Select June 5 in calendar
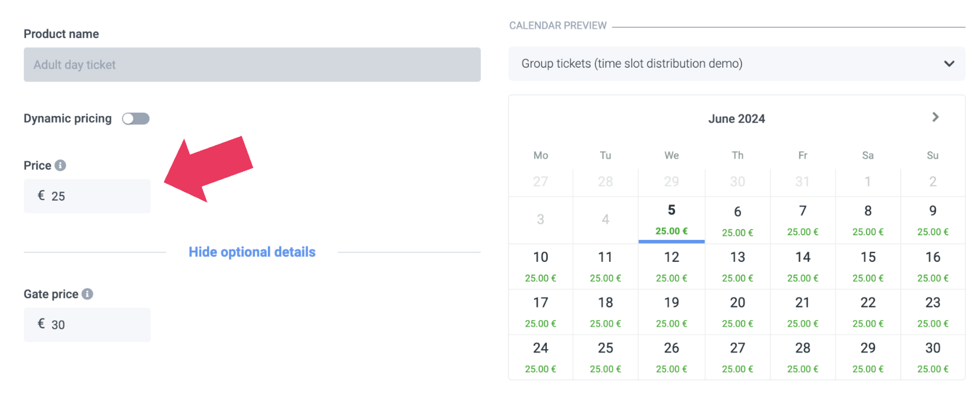Image resolution: width=980 pixels, height=415 pixels. (671, 219)
